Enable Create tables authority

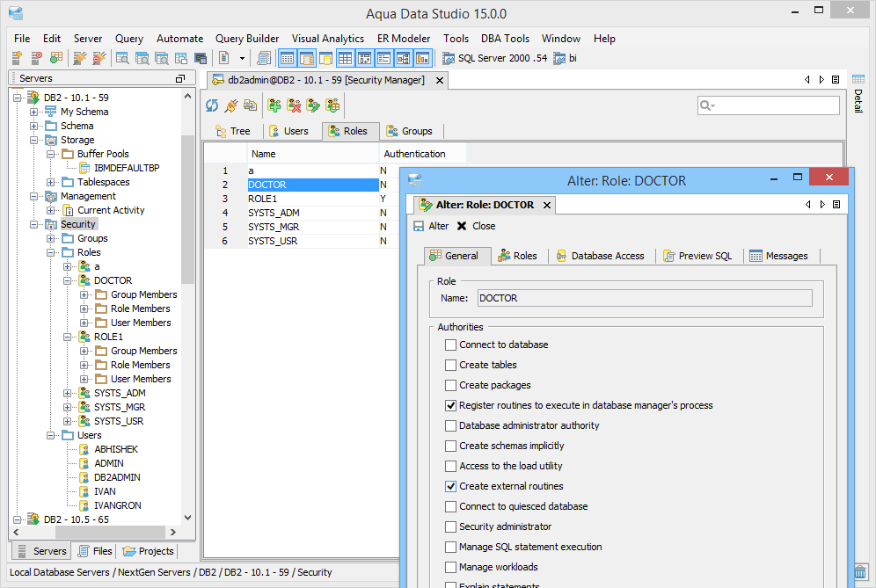450,366
